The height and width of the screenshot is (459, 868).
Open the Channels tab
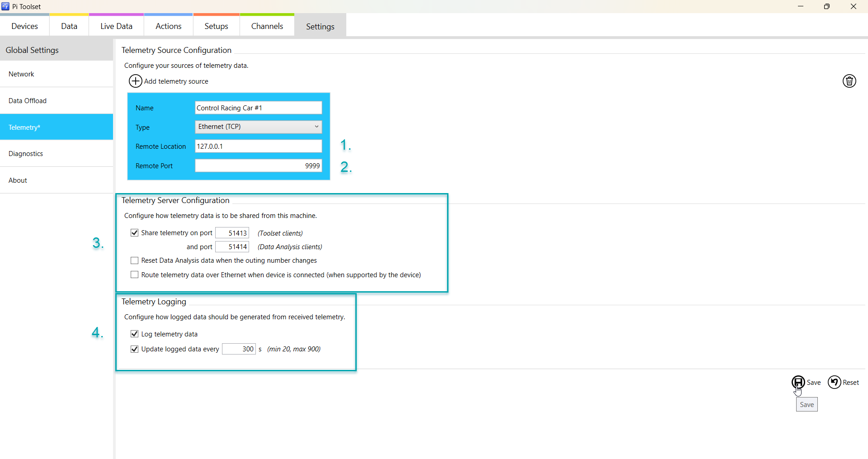(x=267, y=26)
